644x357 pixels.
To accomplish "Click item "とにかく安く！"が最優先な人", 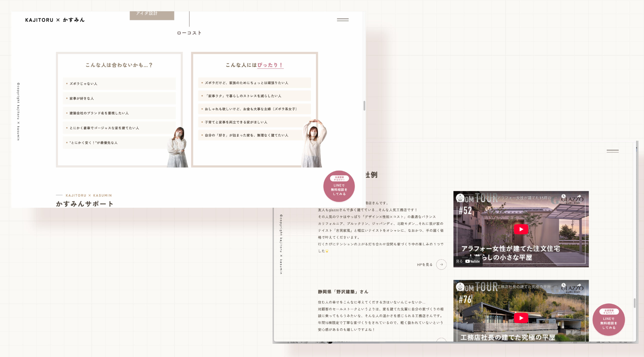I will point(119,143).
